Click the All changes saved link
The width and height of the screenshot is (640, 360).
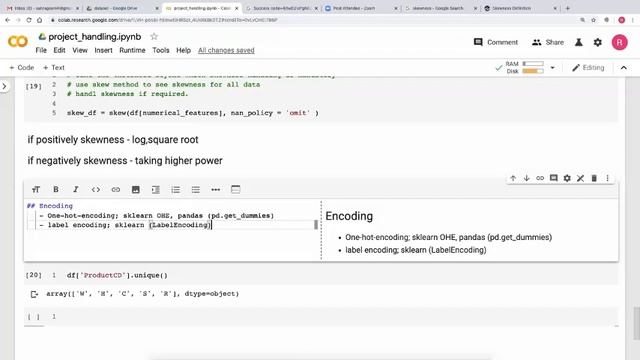[x=226, y=50]
